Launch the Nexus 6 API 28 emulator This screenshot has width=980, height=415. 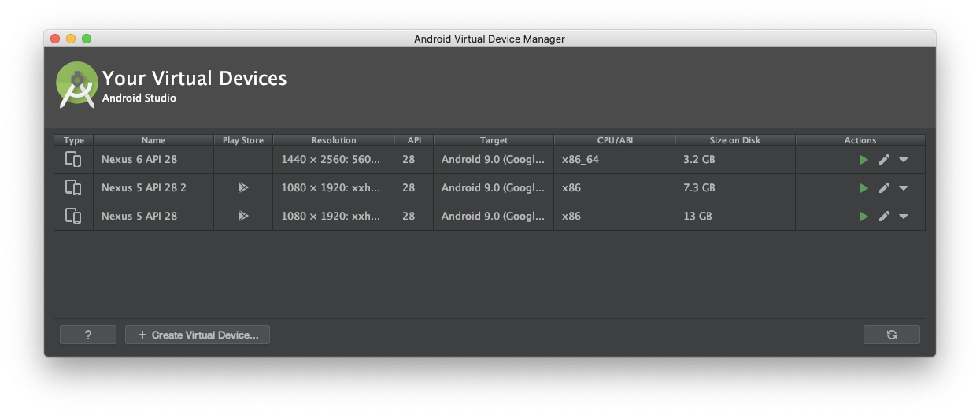coord(864,160)
